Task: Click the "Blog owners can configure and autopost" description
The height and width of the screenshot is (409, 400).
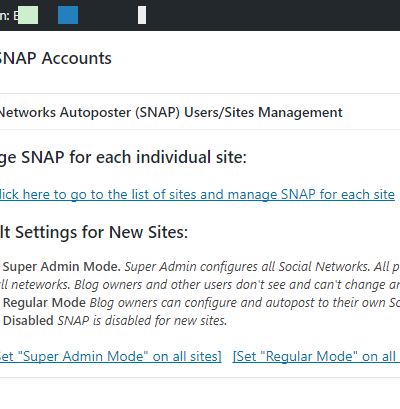Action: 245,303
